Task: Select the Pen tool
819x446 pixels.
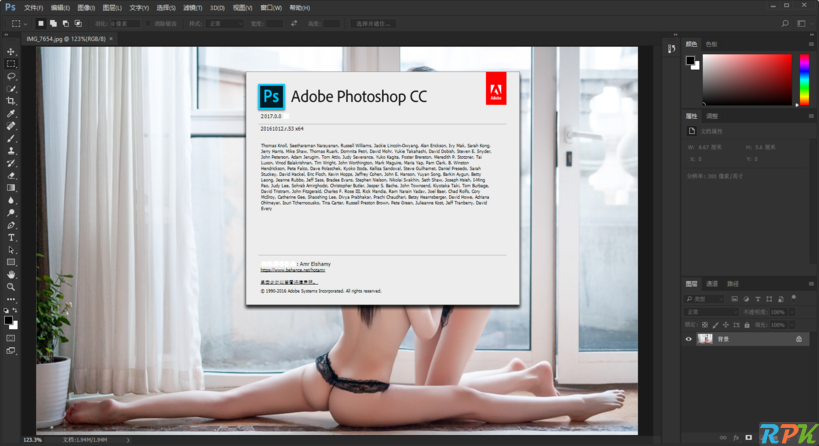Action: click(x=11, y=226)
